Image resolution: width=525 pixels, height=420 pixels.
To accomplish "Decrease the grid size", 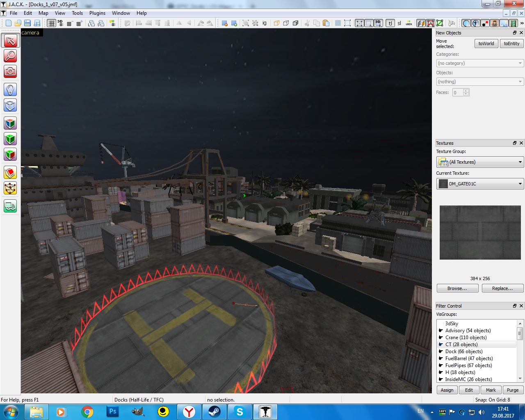I will click(69, 23).
